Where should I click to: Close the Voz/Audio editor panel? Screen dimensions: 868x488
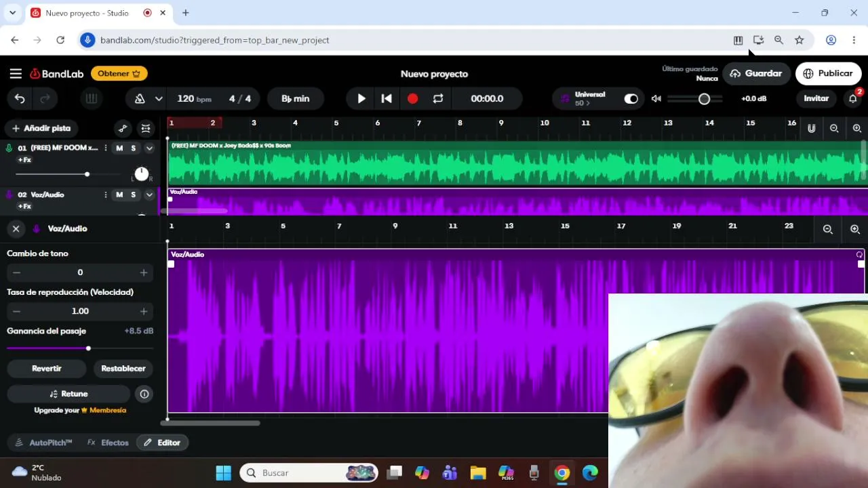(16, 229)
